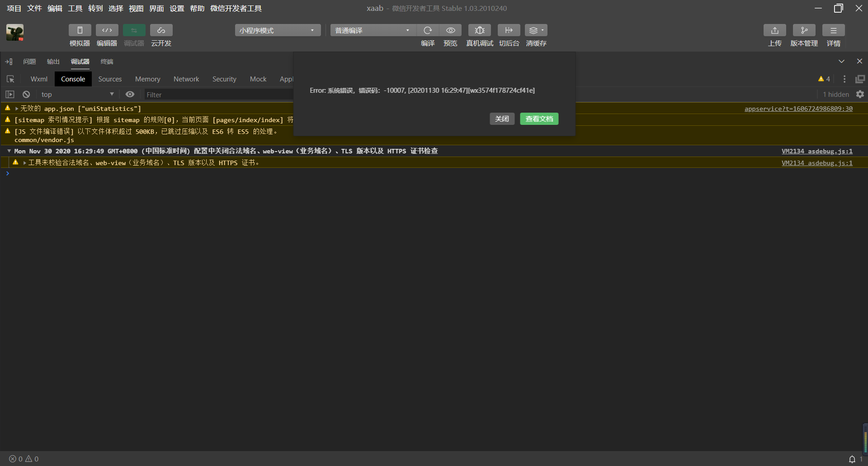Click the 切后台 switch-to-background icon
The height and width of the screenshot is (466, 868).
509,30
